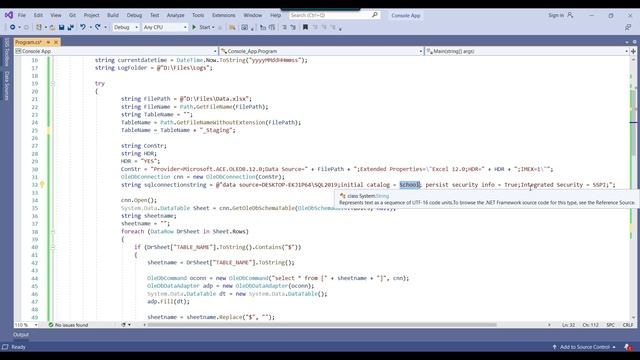Click the comment selection toolbar icon
Image resolution: width=640 pixels, height=360 pixels.
[284, 27]
